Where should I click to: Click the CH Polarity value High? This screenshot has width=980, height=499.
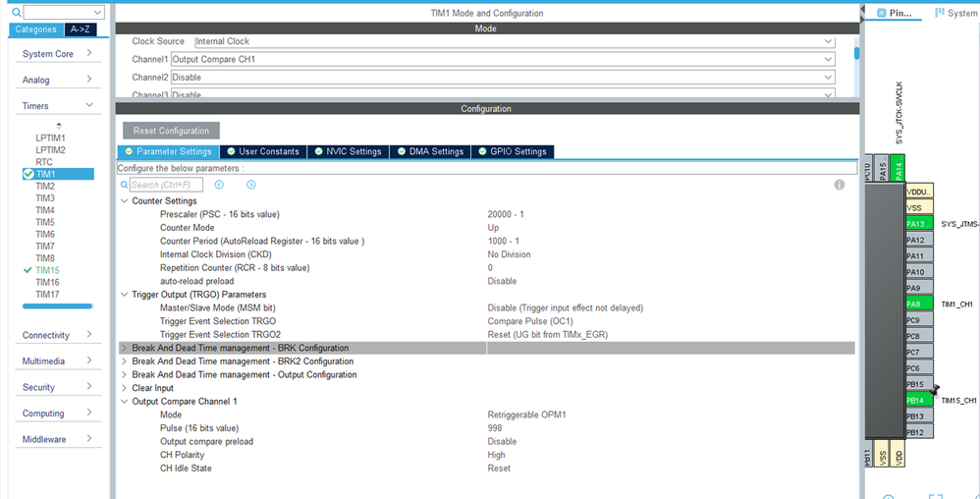click(x=496, y=455)
